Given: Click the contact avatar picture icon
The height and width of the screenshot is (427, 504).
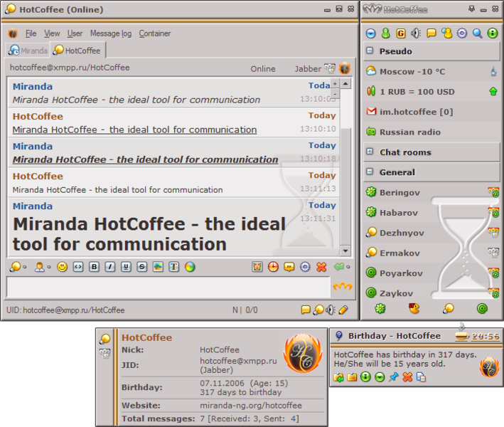Looking at the screenshot, I should [x=257, y=267].
